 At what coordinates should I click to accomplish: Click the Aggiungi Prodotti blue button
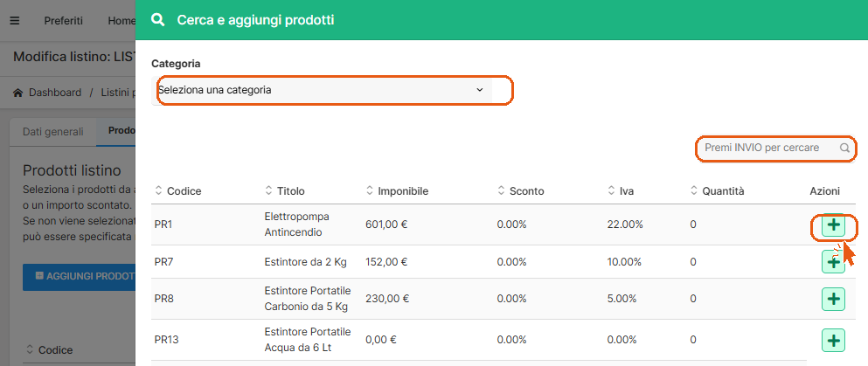(80, 276)
